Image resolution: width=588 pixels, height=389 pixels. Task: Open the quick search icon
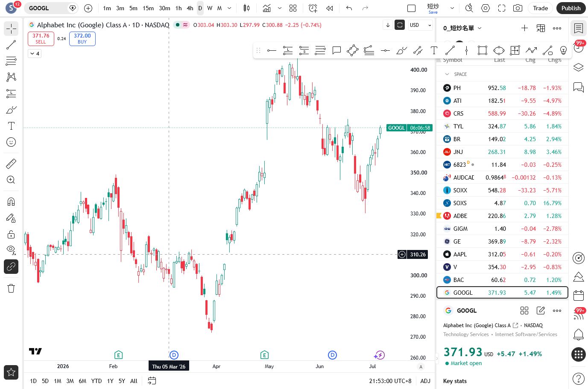click(469, 8)
